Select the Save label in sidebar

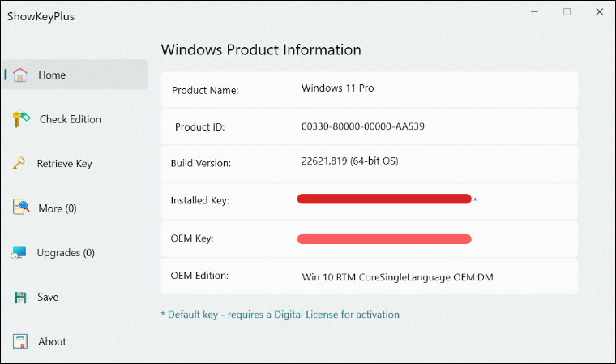[48, 298]
